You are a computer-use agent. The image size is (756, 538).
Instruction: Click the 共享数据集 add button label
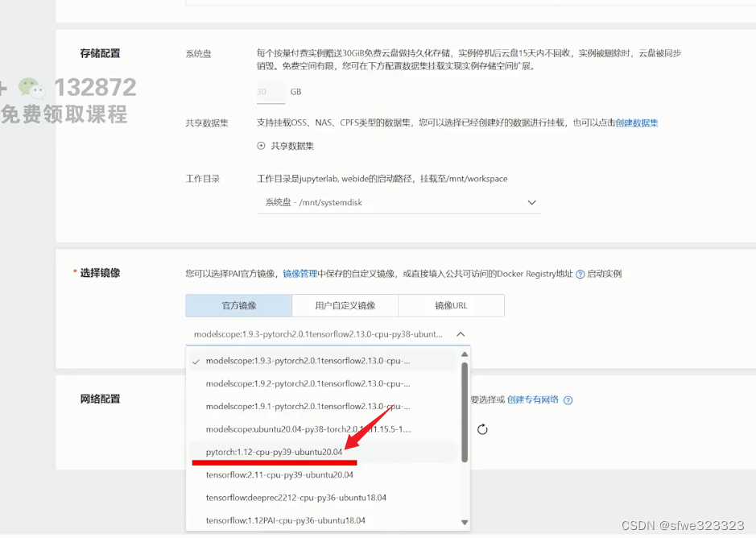click(292, 146)
